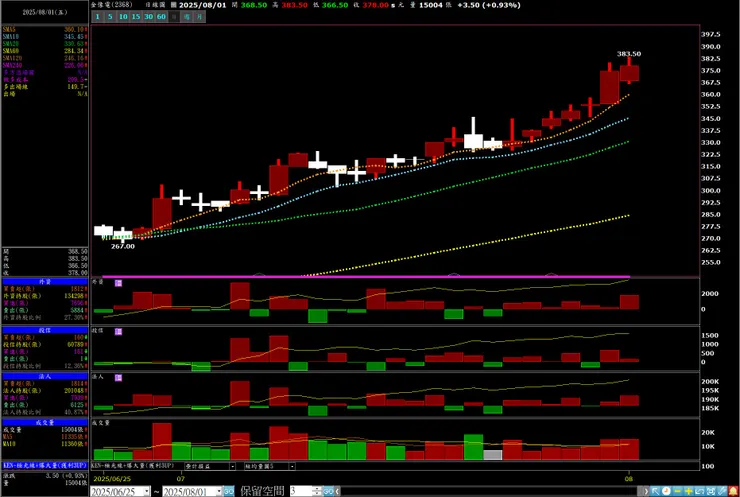Click the purple icon in 外資 panel
This screenshot has height=497, width=740.
[118, 283]
